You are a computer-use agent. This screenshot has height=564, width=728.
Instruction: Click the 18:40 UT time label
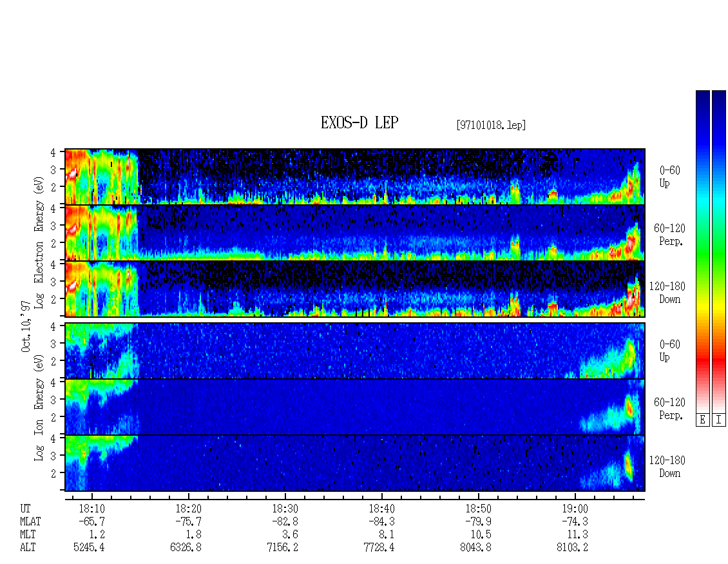(381, 509)
